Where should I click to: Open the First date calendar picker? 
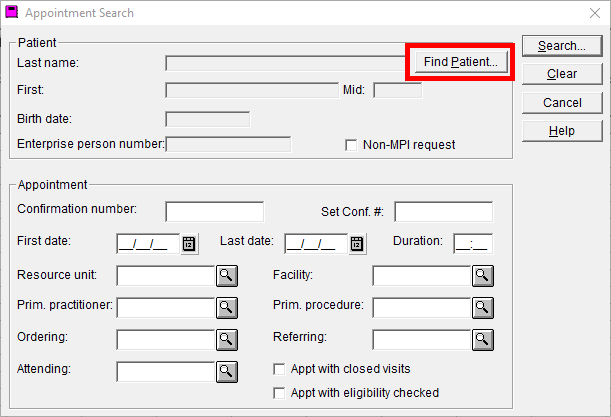pyautogui.click(x=189, y=244)
